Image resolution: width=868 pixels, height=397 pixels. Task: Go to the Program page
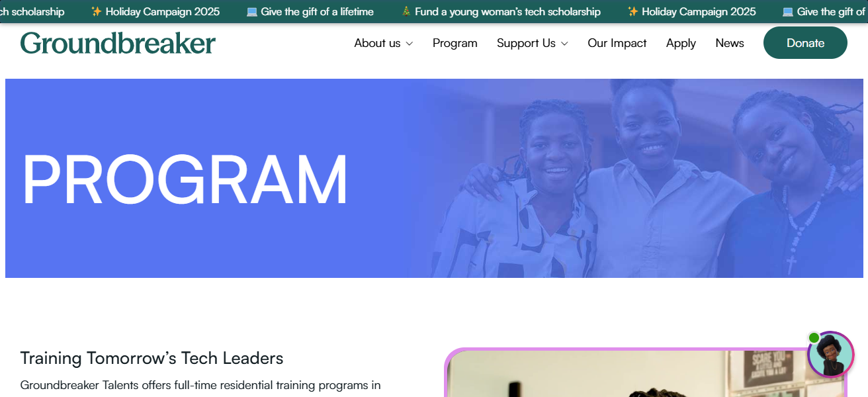455,43
